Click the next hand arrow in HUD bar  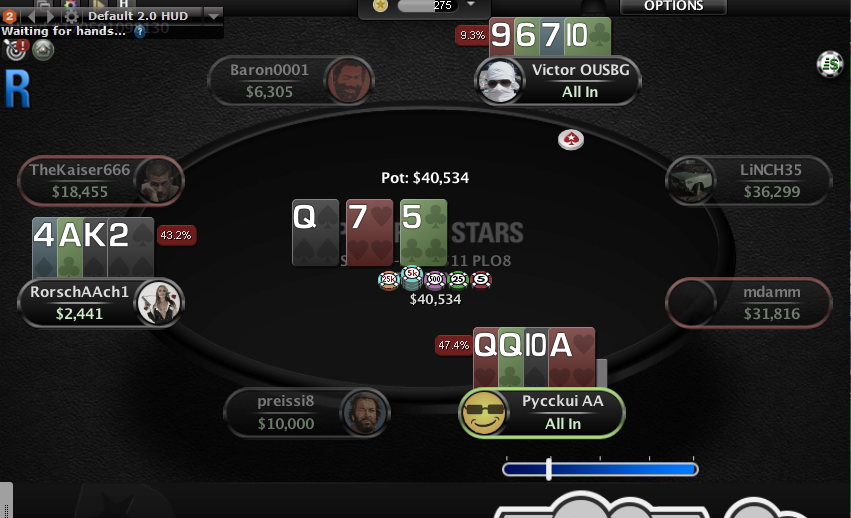click(50, 16)
